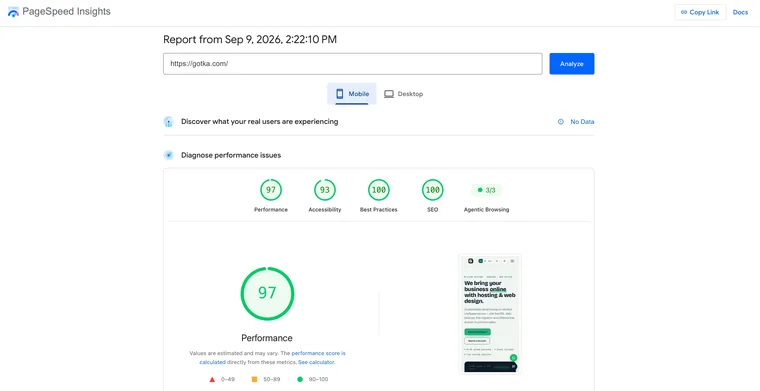Click the 'Report from Sep 9, 2026' heading

point(250,39)
